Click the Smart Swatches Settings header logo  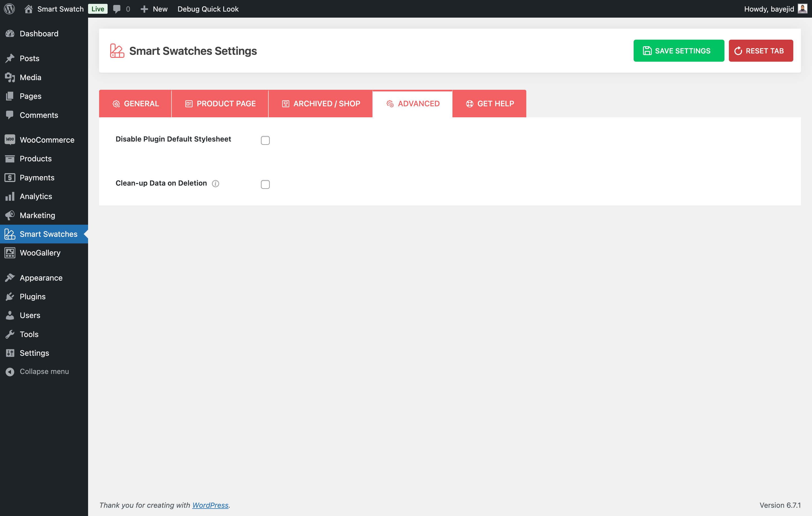pos(117,51)
